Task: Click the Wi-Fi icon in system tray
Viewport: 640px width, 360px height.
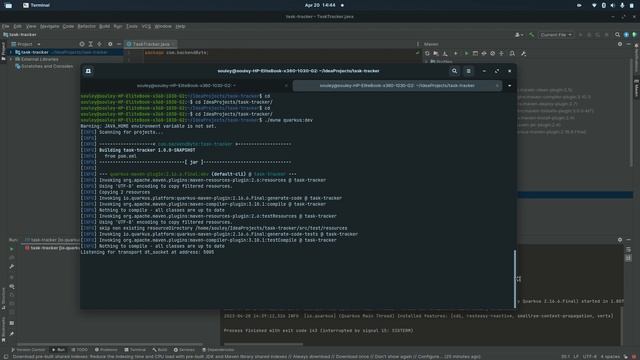Action: pos(594,5)
